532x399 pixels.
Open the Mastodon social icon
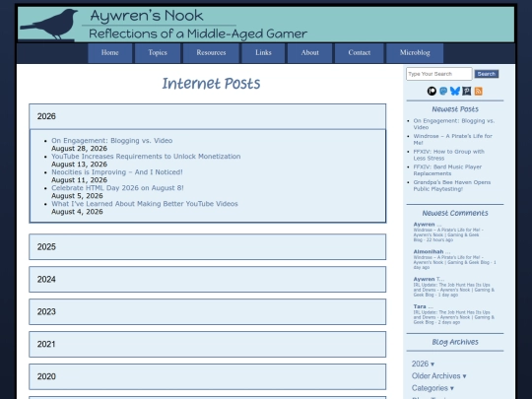pos(443,91)
